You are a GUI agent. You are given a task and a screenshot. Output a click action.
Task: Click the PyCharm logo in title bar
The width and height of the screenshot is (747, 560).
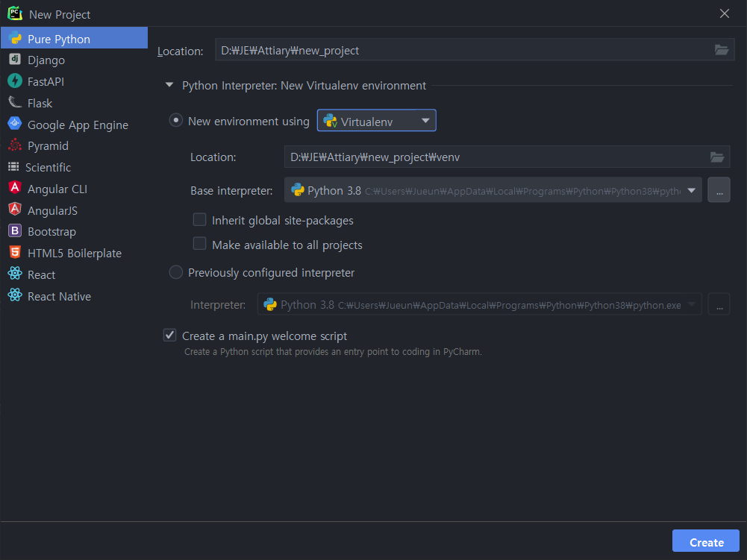pos(15,14)
